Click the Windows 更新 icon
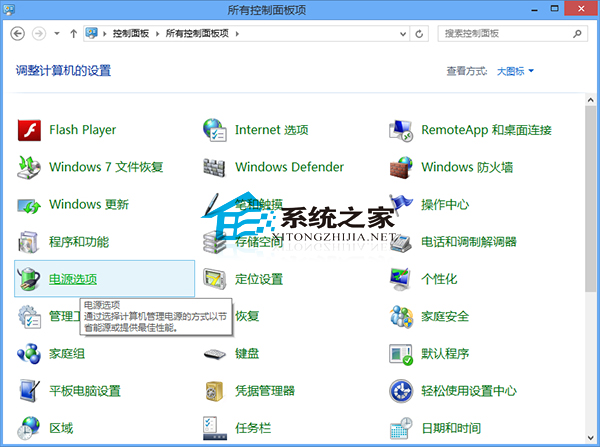The height and width of the screenshot is (447, 600). coord(29,204)
